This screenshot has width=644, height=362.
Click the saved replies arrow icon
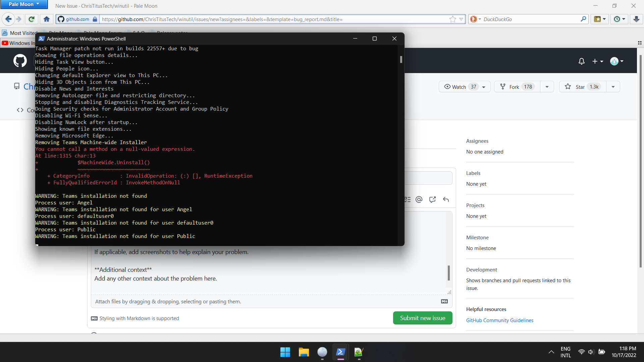click(x=446, y=199)
